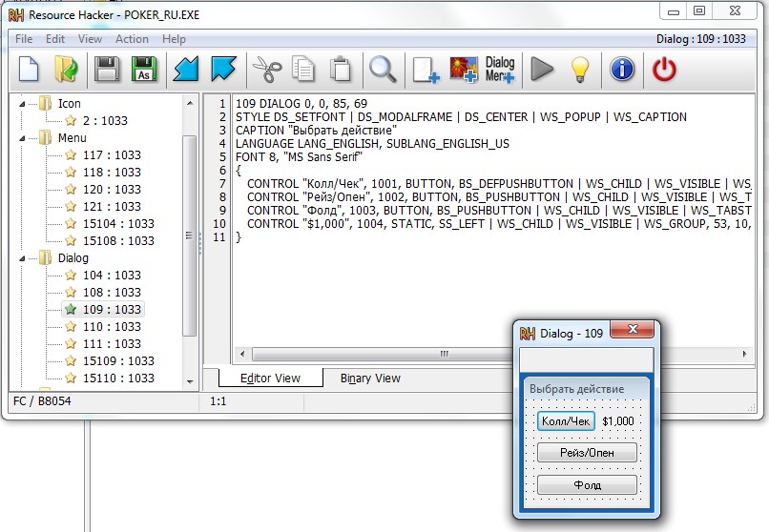769x532 pixels.
Task: Select Dialog resource 15110 : 1033
Action: (118, 378)
